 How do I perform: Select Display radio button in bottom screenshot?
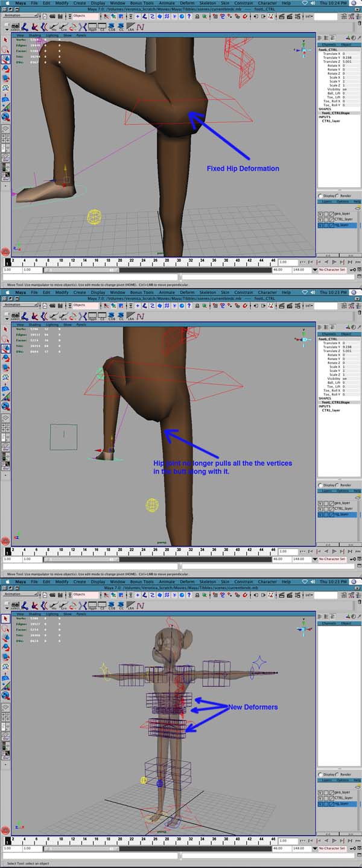(x=322, y=775)
